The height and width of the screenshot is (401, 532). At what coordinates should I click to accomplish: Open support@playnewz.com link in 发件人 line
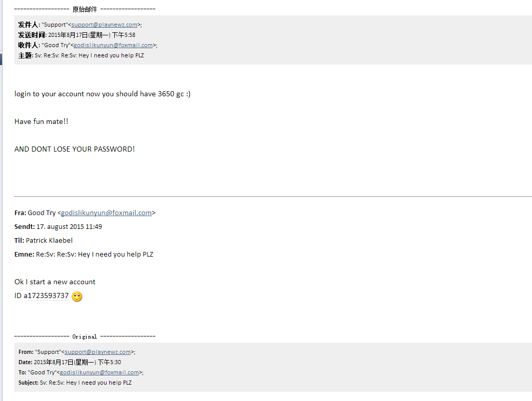105,25
